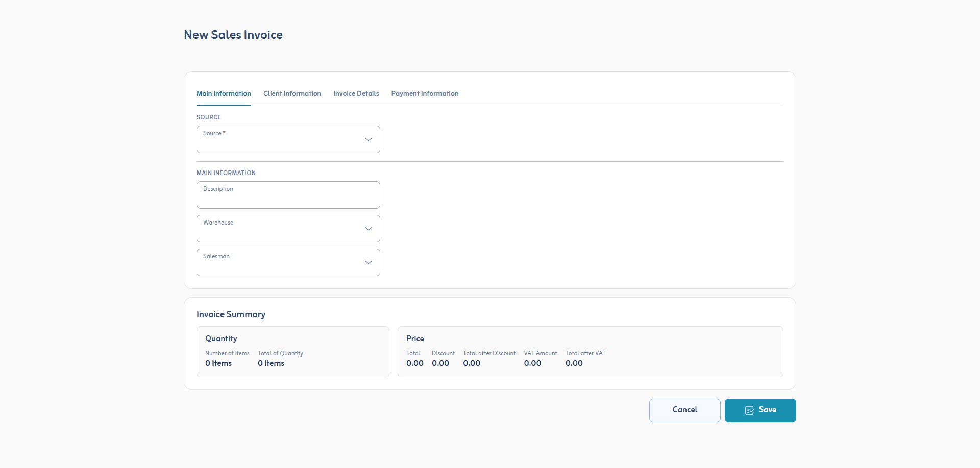Expand the Source dropdown chevron

368,139
